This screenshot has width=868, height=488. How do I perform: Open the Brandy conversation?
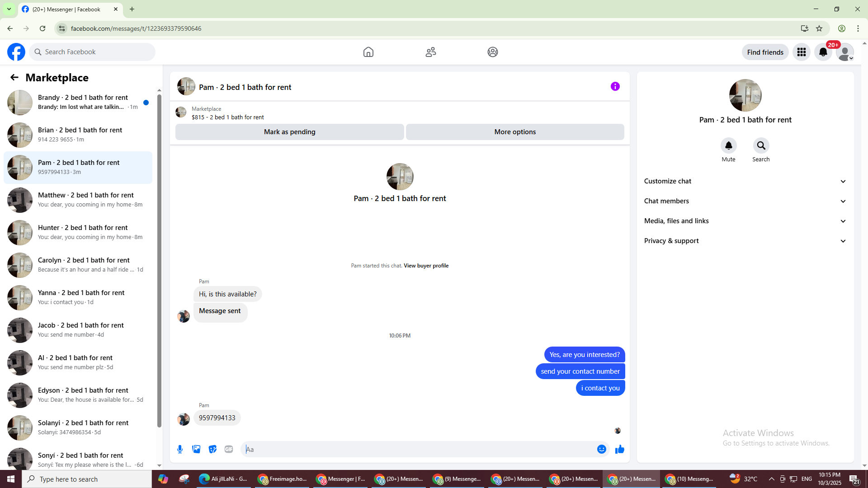(78, 102)
